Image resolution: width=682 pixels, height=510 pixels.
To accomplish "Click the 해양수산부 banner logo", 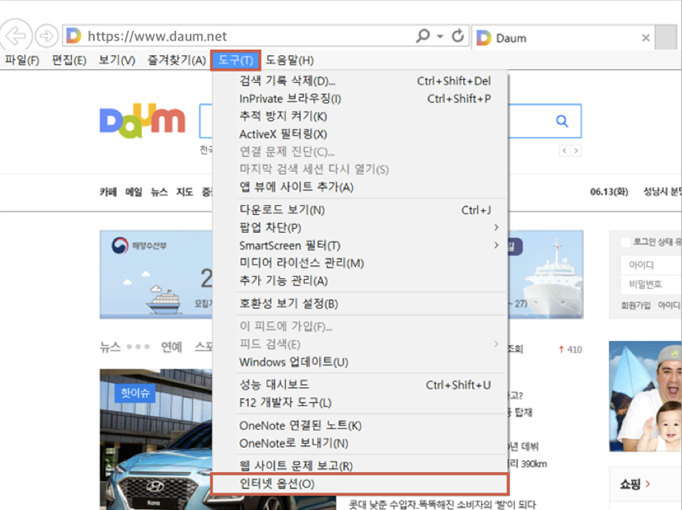I will pyautogui.click(x=139, y=246).
